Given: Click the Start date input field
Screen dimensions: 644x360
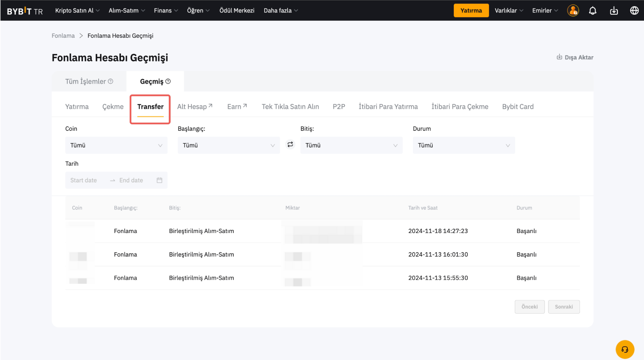Looking at the screenshot, I should tap(84, 180).
